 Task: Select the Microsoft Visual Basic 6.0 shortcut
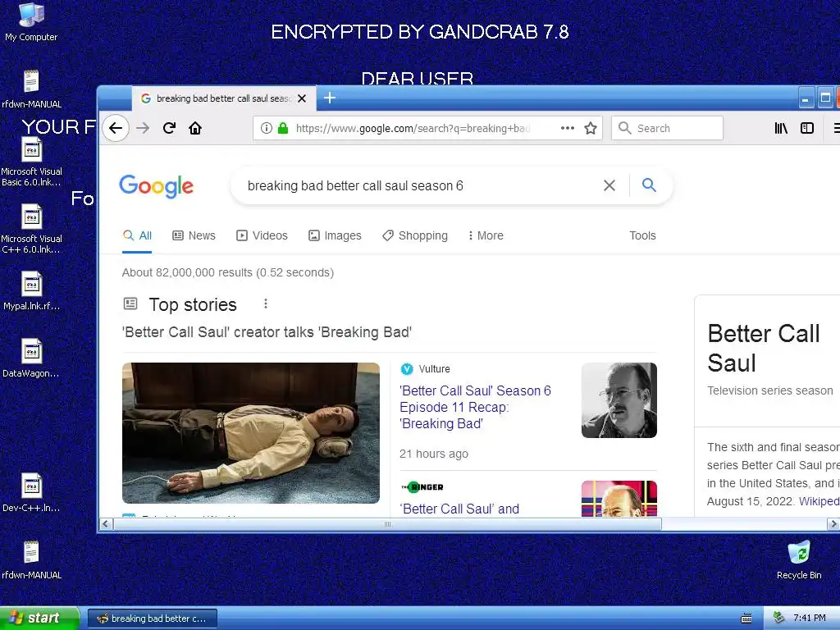click(31, 162)
